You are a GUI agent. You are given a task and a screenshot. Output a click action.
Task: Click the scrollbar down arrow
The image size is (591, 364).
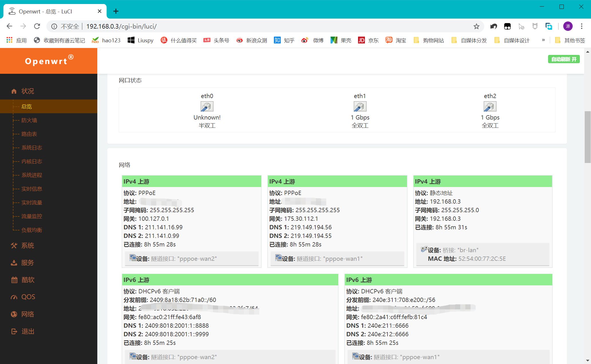tap(588, 361)
